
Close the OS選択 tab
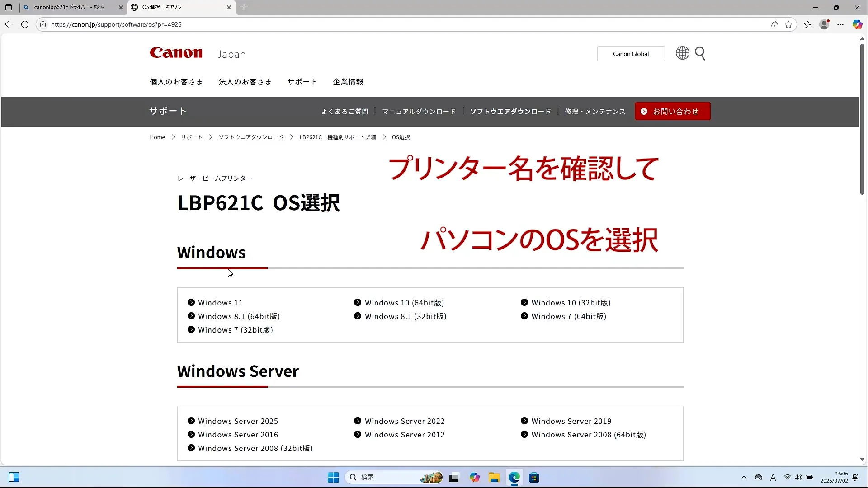229,7
